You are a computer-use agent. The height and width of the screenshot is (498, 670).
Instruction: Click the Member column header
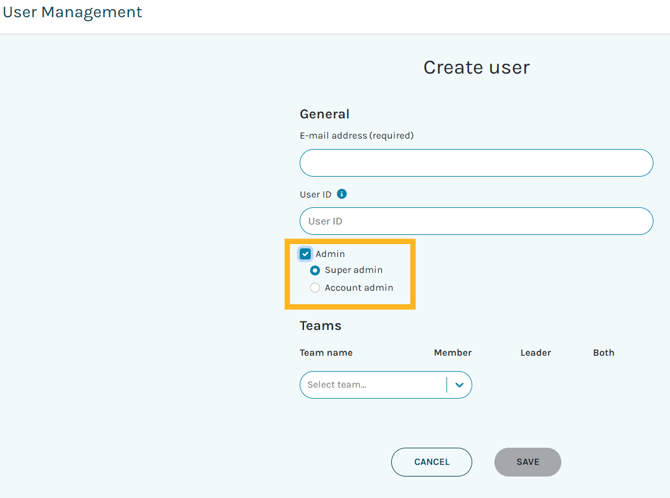pos(452,353)
